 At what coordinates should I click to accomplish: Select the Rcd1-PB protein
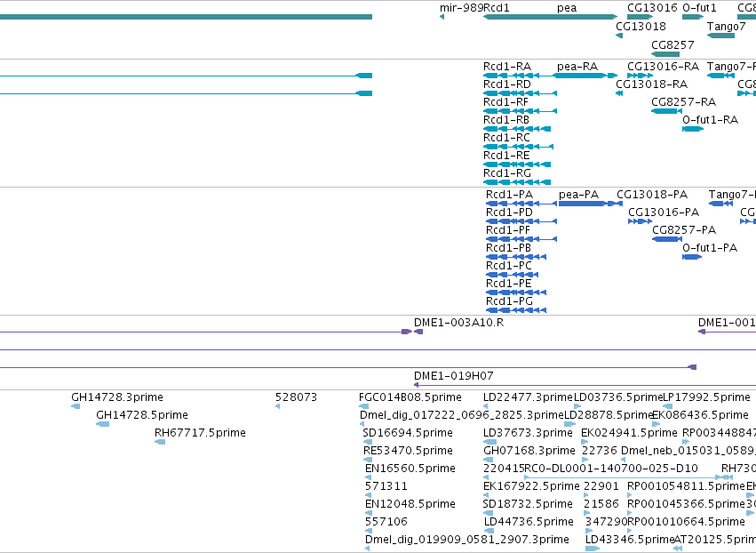516,257
